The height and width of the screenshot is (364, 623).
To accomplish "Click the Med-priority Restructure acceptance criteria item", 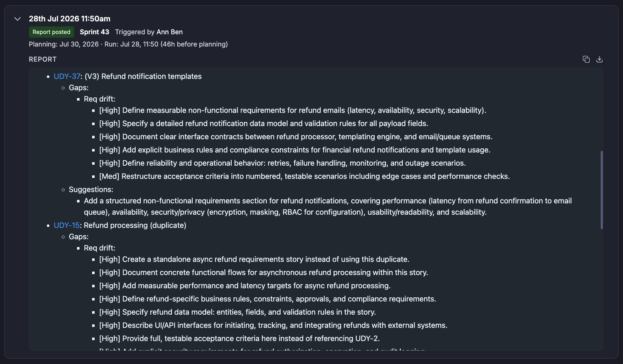I will tap(304, 176).
